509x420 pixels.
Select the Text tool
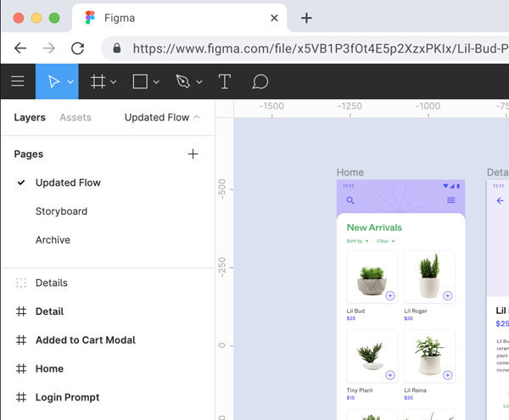tap(225, 81)
